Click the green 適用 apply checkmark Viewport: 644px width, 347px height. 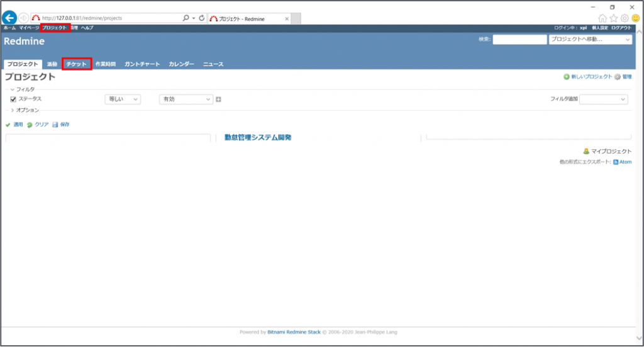8,125
